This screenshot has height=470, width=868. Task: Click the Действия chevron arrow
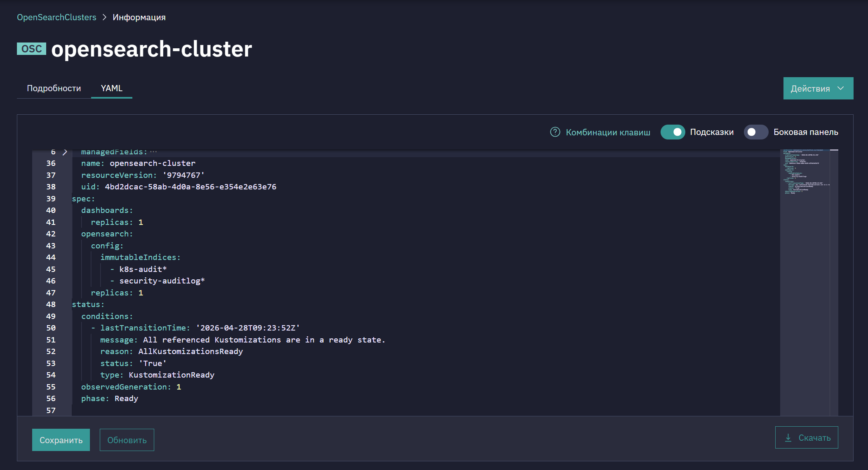(x=841, y=88)
